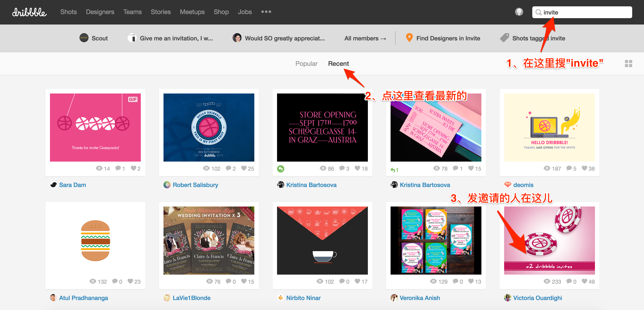Image resolution: width=644 pixels, height=310 pixels.
Task: Open deomis profile link
Action: click(x=523, y=185)
